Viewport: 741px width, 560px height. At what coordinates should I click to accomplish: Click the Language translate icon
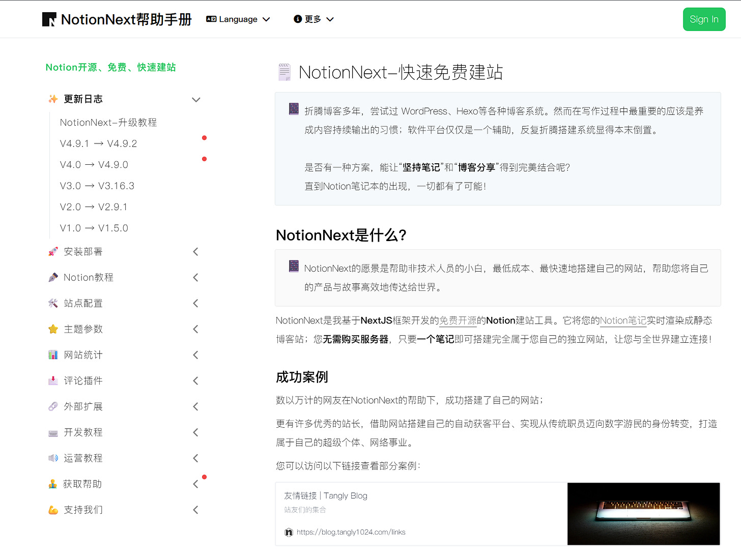click(211, 19)
